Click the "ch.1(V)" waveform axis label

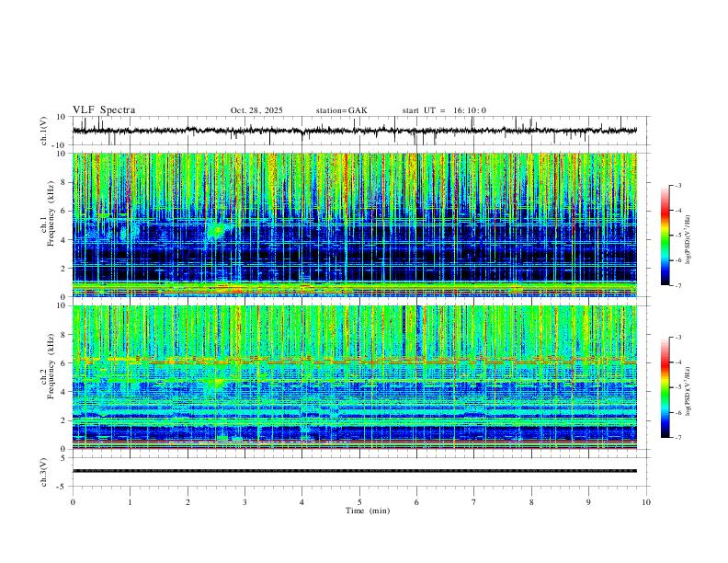(x=44, y=131)
